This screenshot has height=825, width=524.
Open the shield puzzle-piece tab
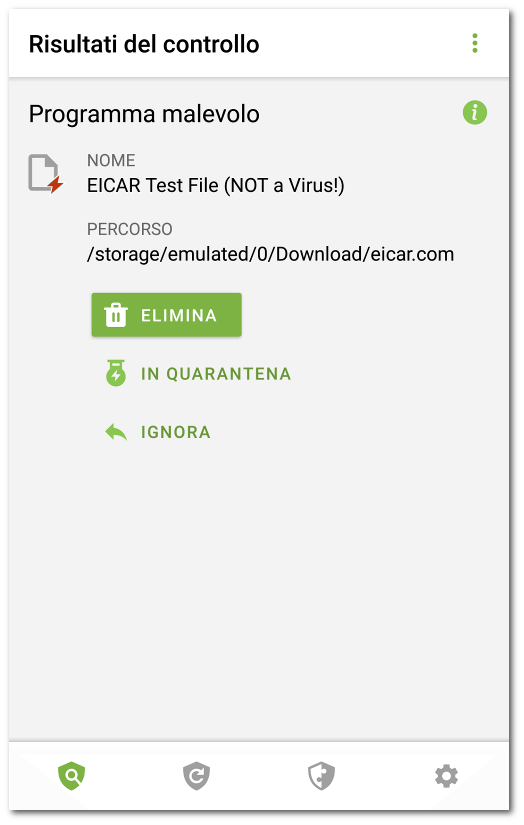[321, 776]
